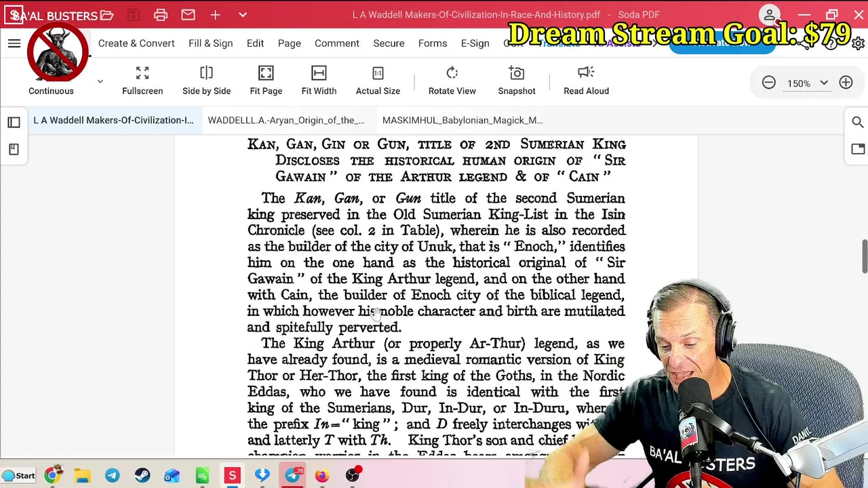Image resolution: width=868 pixels, height=488 pixels.
Task: Open a file with the folder icon
Action: tap(106, 15)
